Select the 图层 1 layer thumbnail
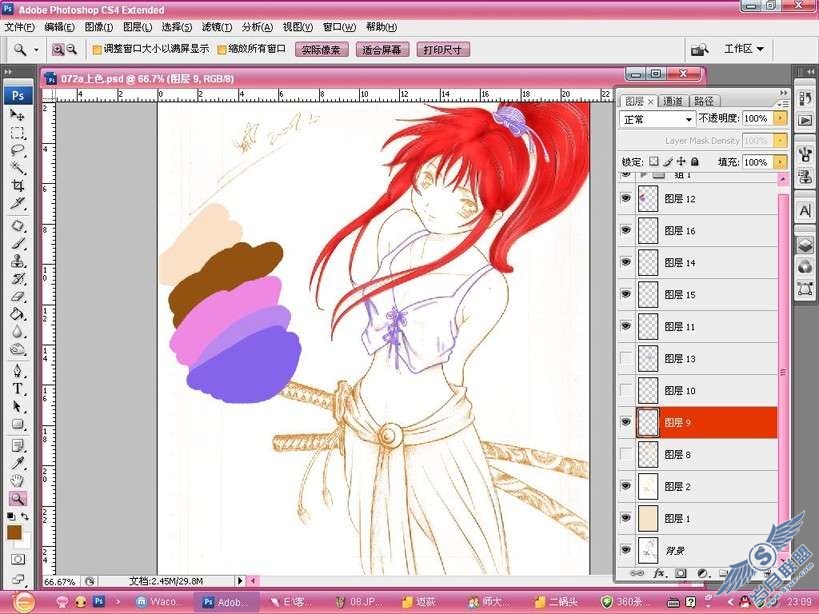 point(648,518)
